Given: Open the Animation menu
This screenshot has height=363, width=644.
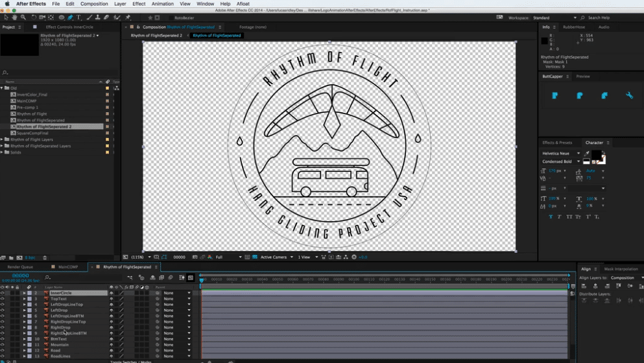Looking at the screenshot, I should [163, 4].
